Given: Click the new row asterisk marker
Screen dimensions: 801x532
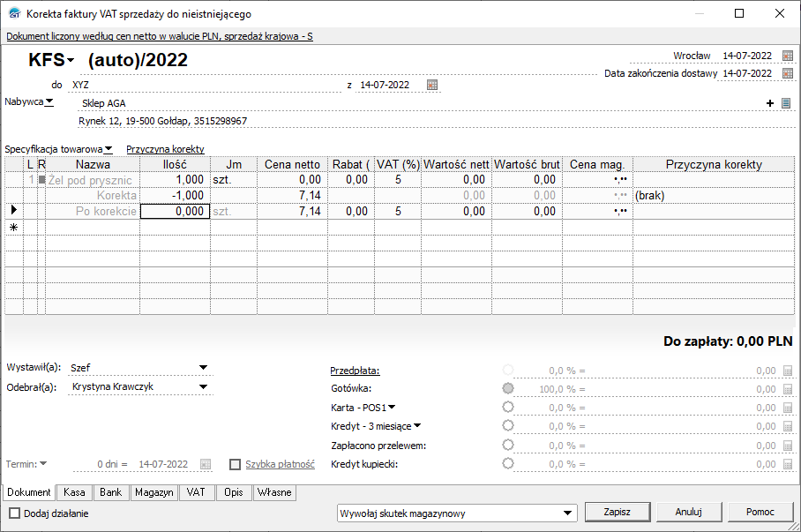Looking at the screenshot, I should (x=14, y=228).
